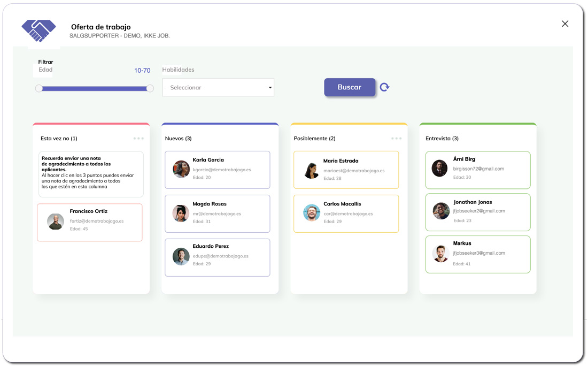Close the Oferta de trabajo dialog

(x=564, y=24)
